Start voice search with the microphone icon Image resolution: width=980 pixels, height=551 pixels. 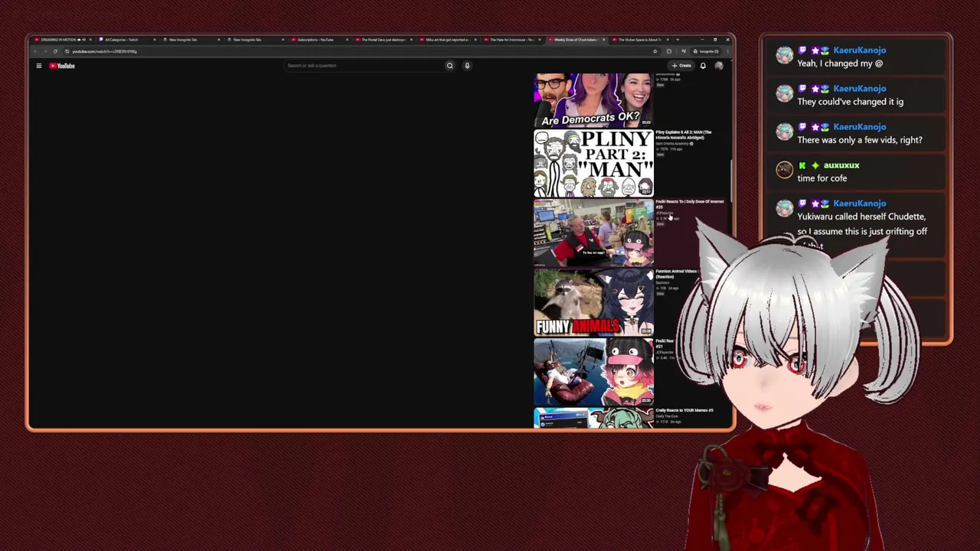[x=467, y=66]
